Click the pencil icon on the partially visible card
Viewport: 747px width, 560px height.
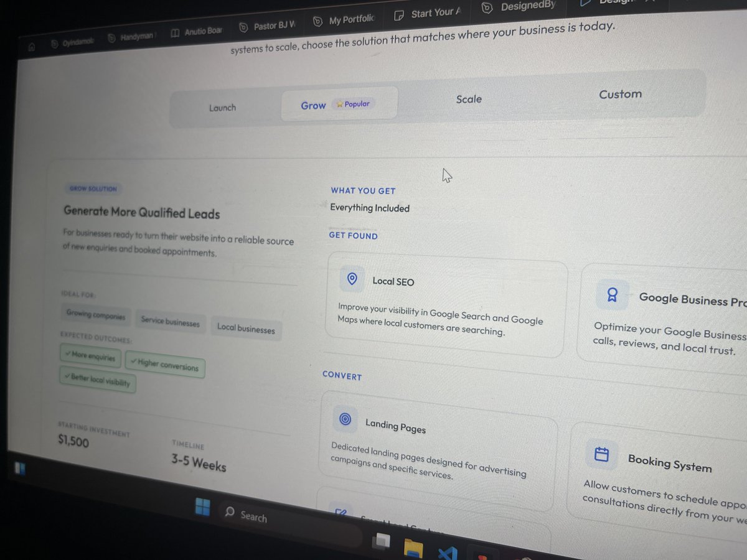pyautogui.click(x=341, y=513)
